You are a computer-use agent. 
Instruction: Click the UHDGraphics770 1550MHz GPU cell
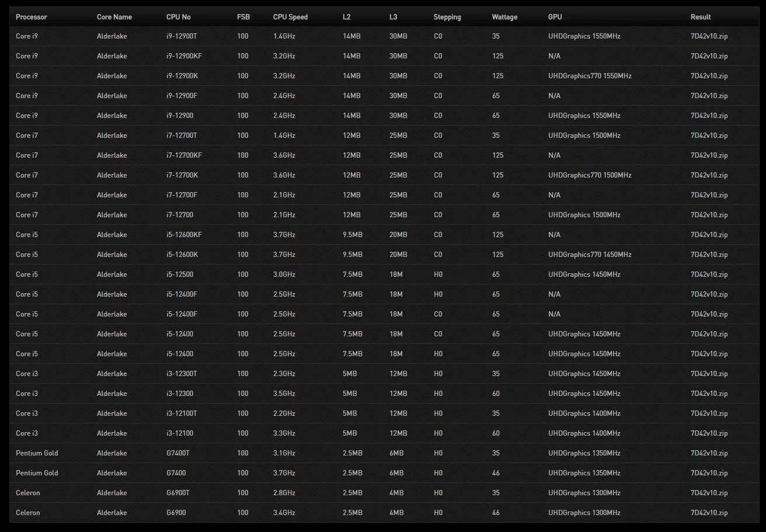590,76
